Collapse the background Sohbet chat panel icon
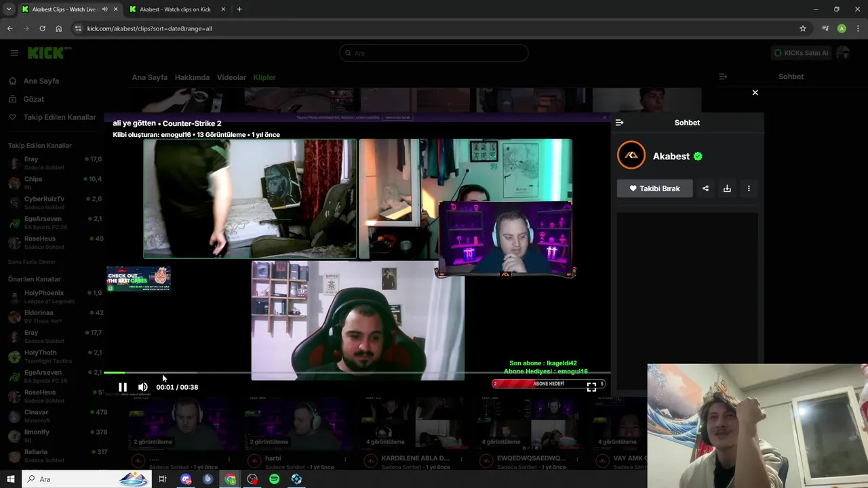Viewport: 868px width, 488px height. [x=723, y=77]
